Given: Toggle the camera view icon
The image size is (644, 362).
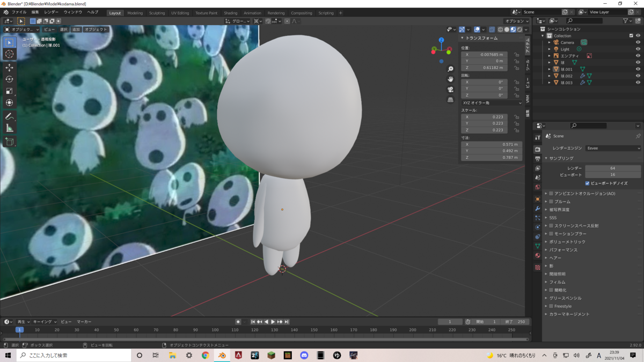Looking at the screenshot, I should click(450, 89).
